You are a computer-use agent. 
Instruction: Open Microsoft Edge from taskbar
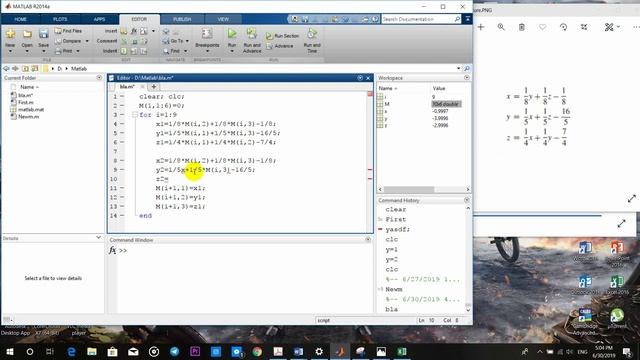(71, 351)
